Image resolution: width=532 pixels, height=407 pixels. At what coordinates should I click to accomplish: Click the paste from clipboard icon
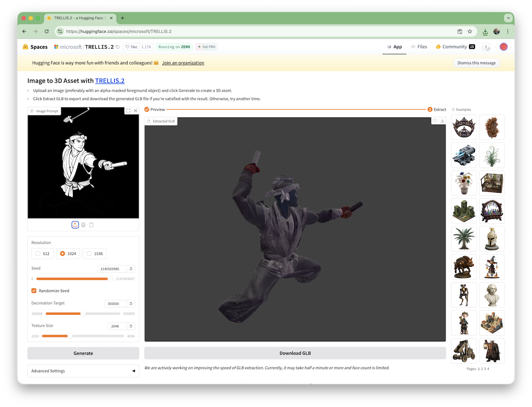[91, 225]
